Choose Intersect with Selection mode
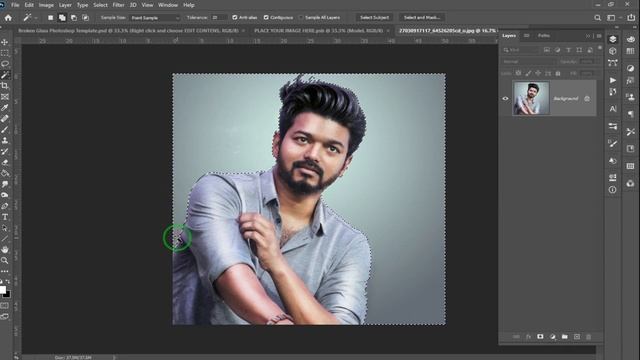The image size is (640, 360). (86, 18)
